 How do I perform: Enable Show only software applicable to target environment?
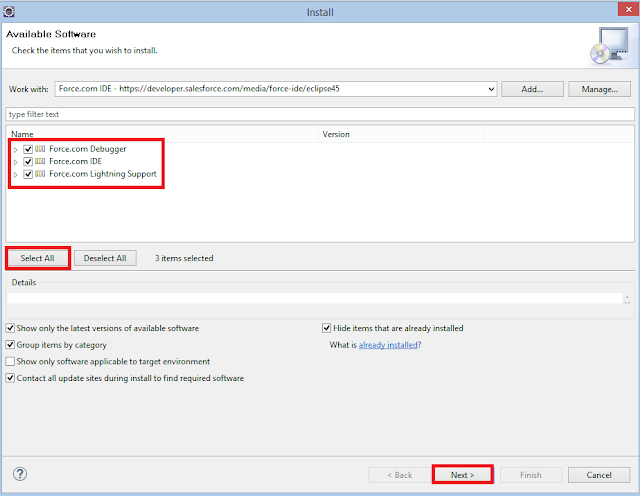[x=10, y=362]
